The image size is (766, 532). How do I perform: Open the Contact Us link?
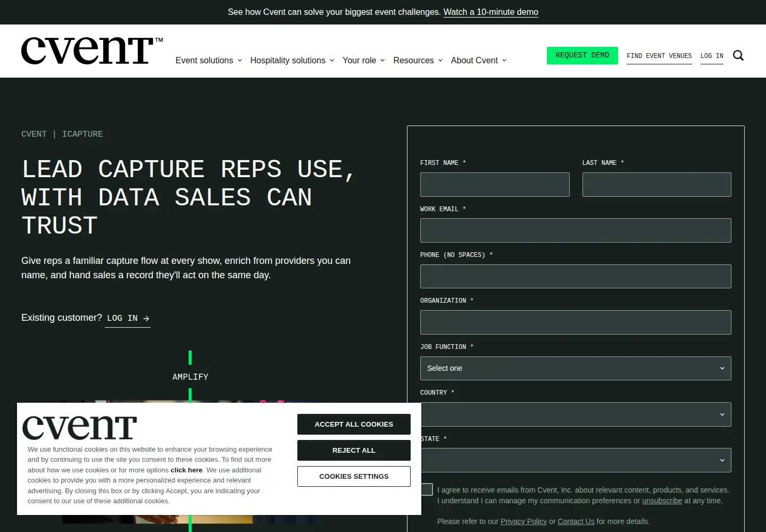(x=576, y=521)
